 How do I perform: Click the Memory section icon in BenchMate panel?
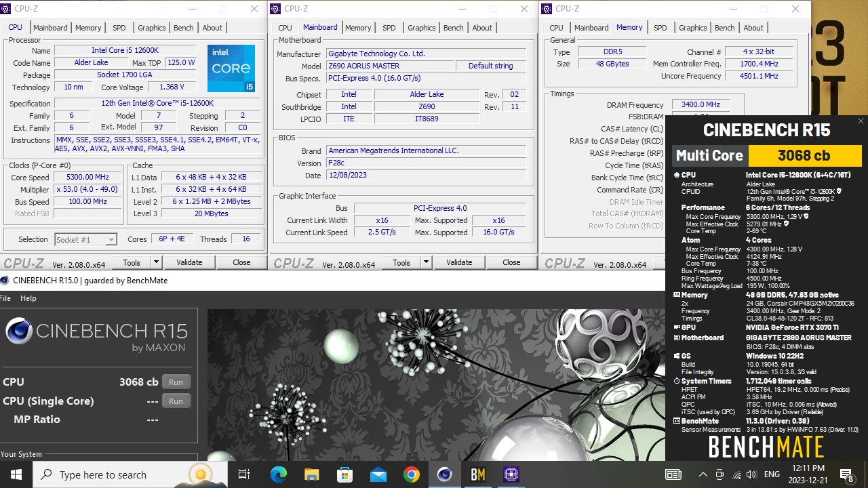[676, 295]
